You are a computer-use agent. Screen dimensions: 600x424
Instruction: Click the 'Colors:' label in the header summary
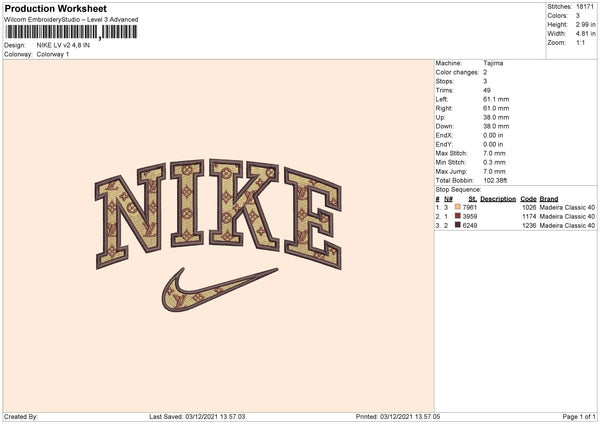click(558, 16)
